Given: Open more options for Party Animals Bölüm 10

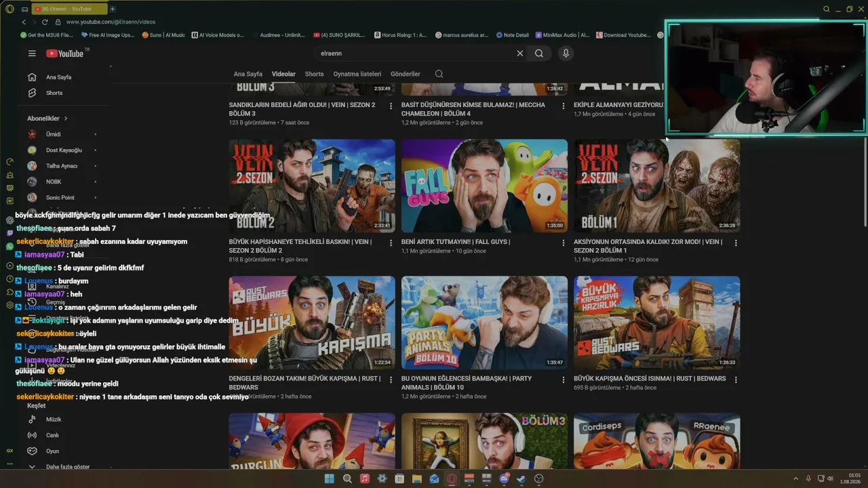Looking at the screenshot, I should tap(563, 380).
